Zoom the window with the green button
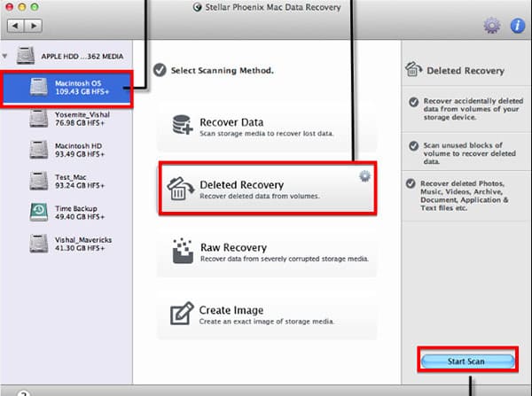This screenshot has height=396, width=532. [x=35, y=7]
